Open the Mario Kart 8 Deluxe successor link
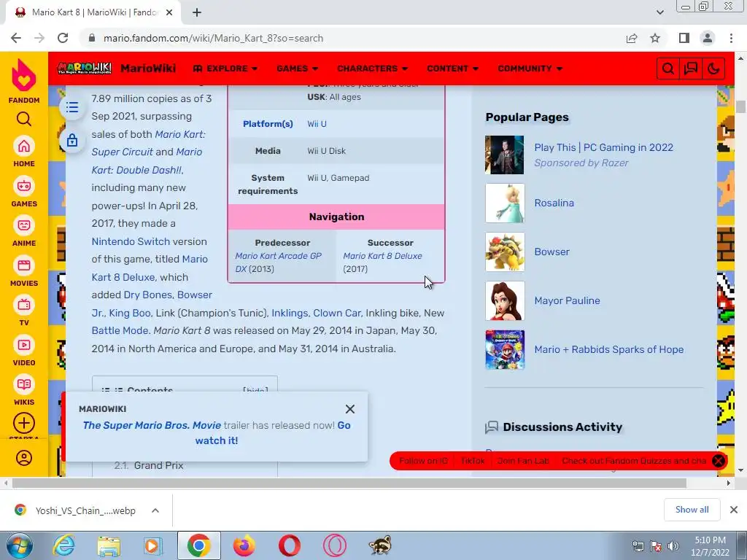 (382, 256)
